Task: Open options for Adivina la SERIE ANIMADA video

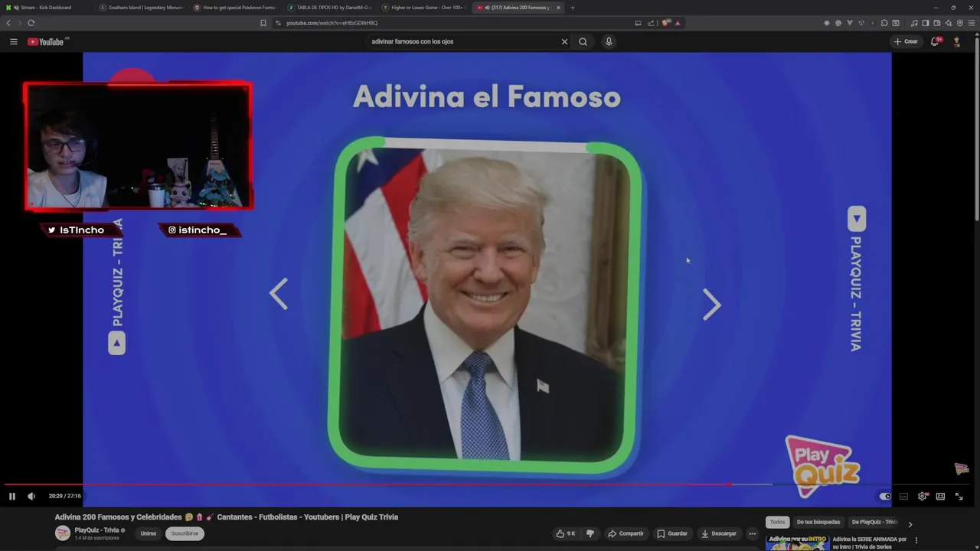Action: 916,540
